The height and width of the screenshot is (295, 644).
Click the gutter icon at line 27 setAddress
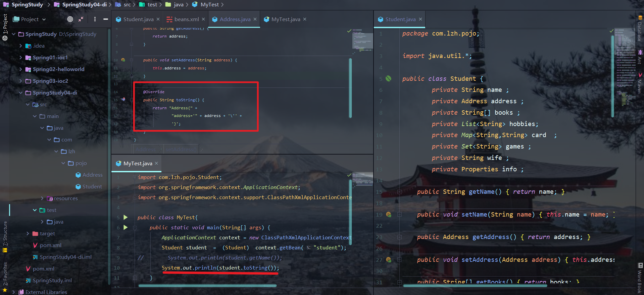point(389,260)
